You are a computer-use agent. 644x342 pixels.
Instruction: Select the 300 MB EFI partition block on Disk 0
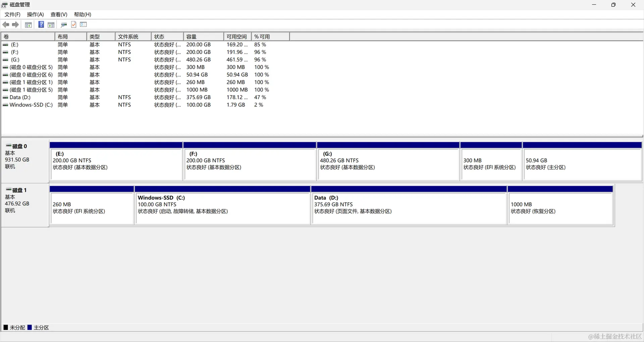click(491, 161)
